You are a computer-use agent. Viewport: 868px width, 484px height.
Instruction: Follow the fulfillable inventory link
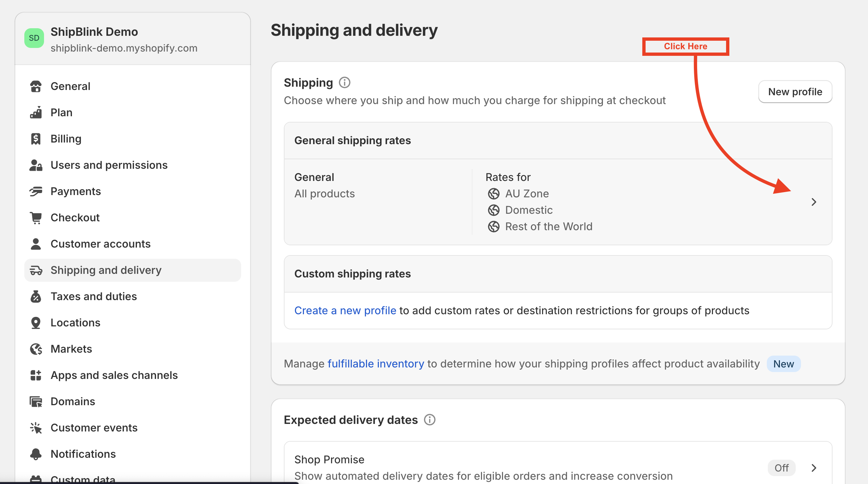coord(376,364)
